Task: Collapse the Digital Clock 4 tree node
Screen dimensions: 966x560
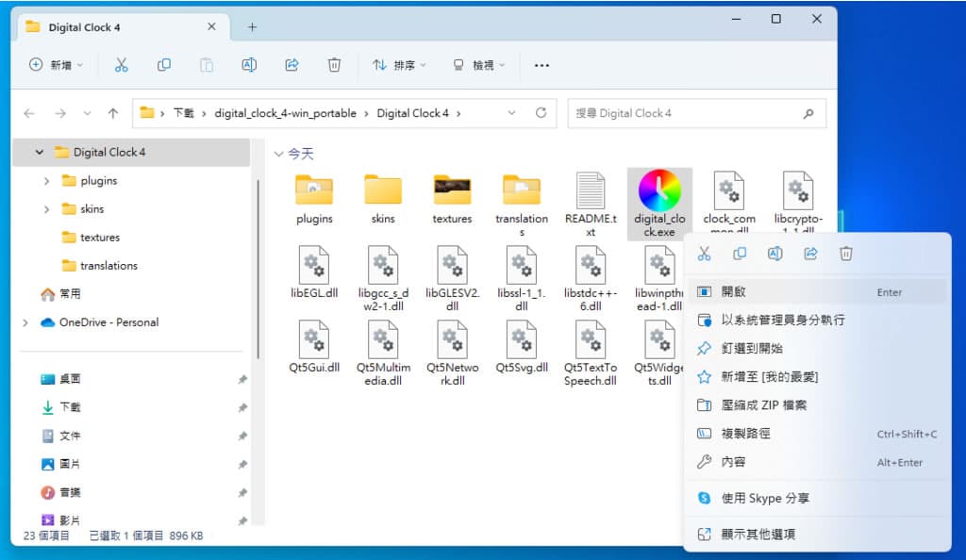Action: click(x=40, y=152)
